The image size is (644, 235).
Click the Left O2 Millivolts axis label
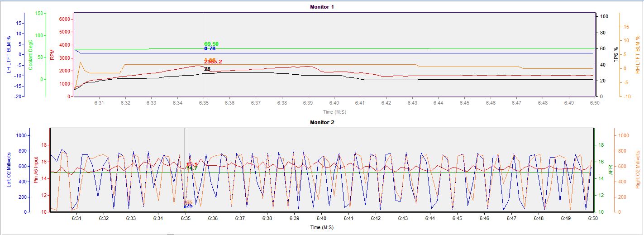[9, 170]
